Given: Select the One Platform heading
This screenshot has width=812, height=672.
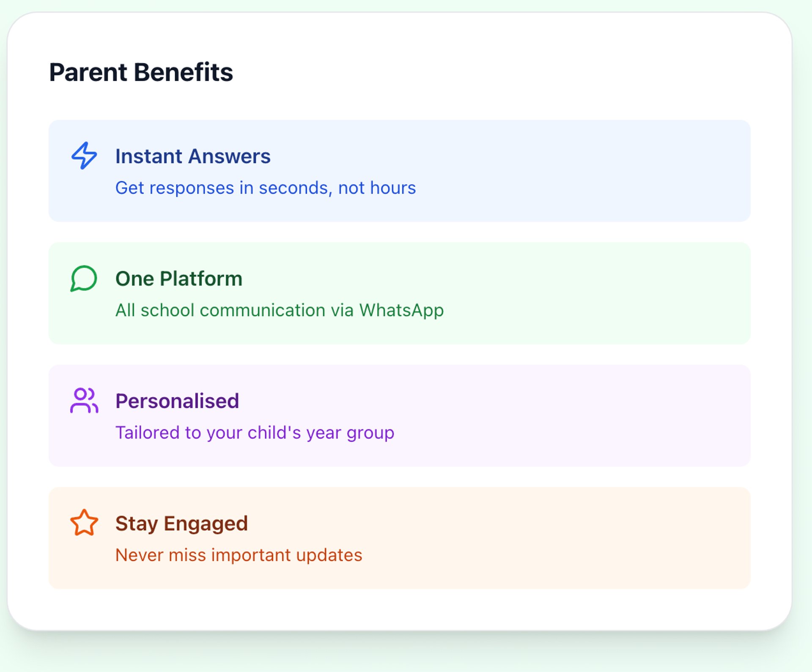Looking at the screenshot, I should click(179, 279).
